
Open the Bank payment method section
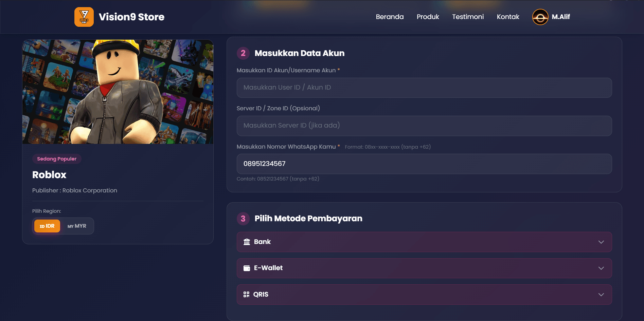424,242
